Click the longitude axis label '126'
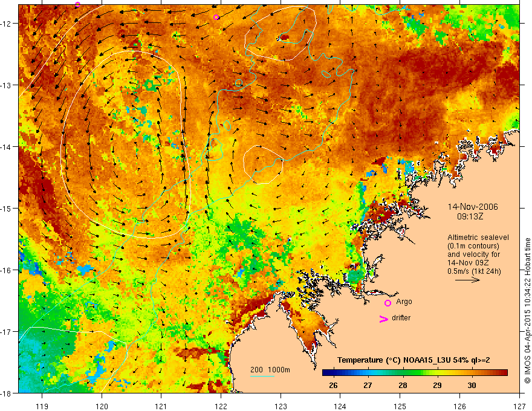 point(459,406)
